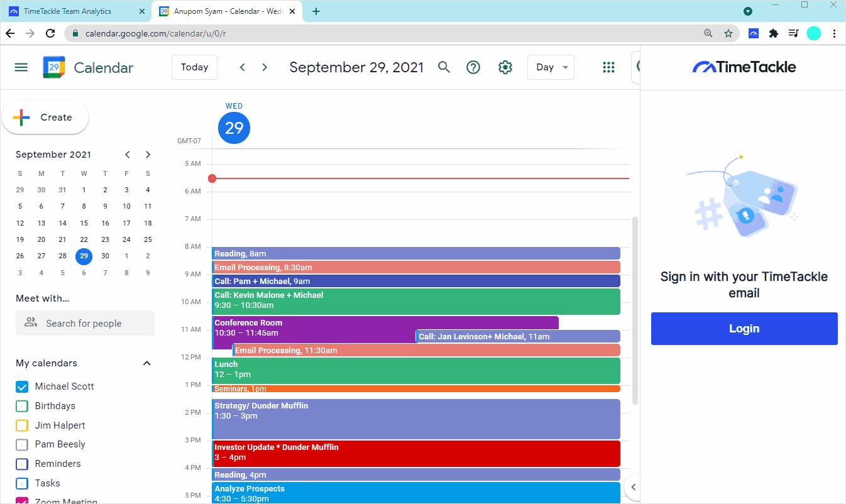Select the day 29 header circle
The width and height of the screenshot is (846, 504).
coord(234,128)
